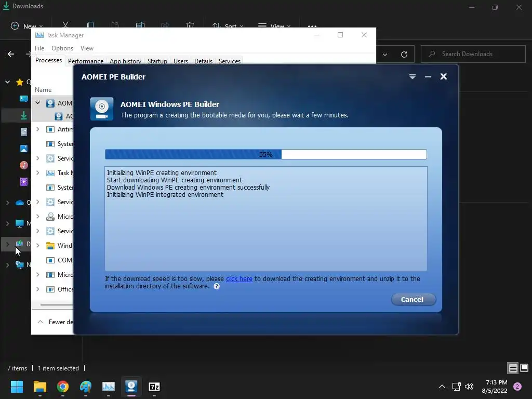The height and width of the screenshot is (399, 532).
Task: Switch to Startup tab
Action: (x=157, y=61)
